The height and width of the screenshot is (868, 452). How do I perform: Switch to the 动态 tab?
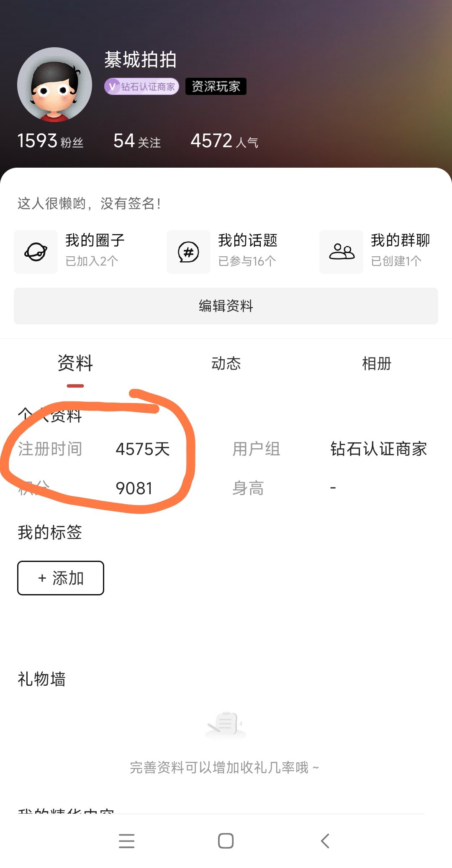[226, 363]
